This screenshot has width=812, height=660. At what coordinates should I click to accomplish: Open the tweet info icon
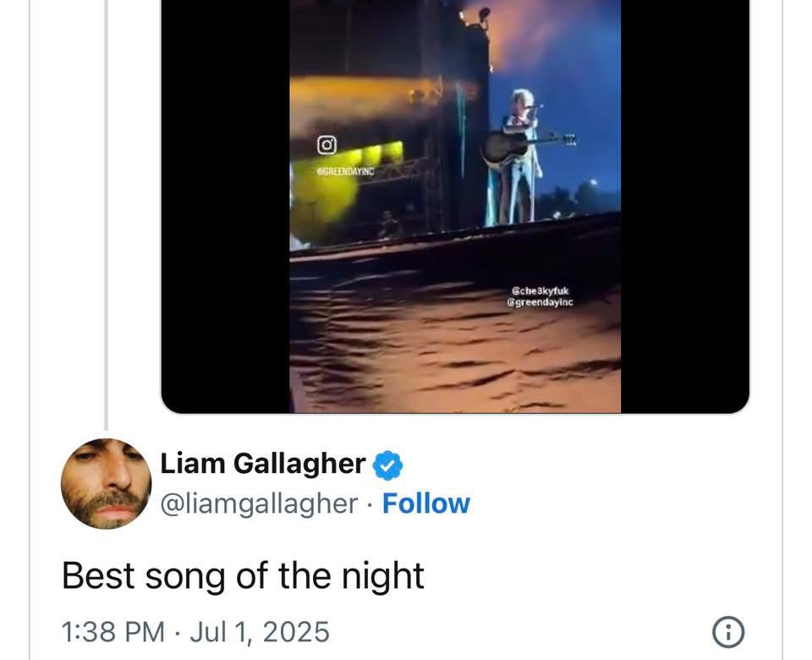coord(728,631)
